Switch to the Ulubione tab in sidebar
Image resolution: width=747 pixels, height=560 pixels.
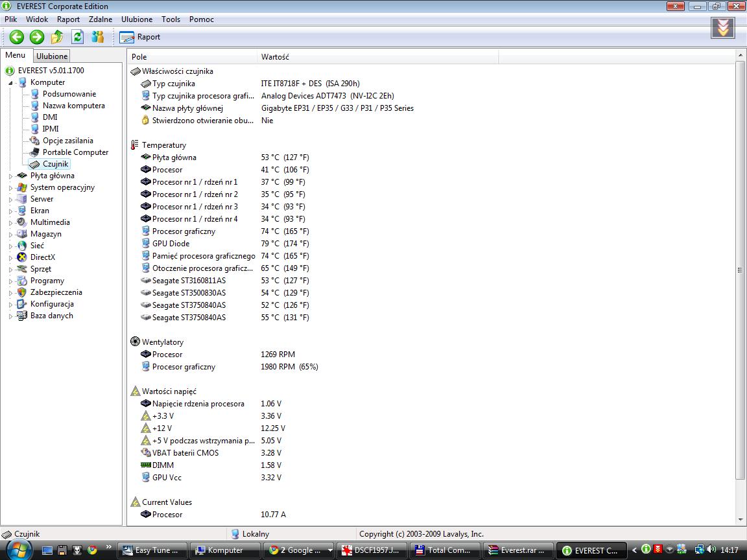(x=52, y=56)
